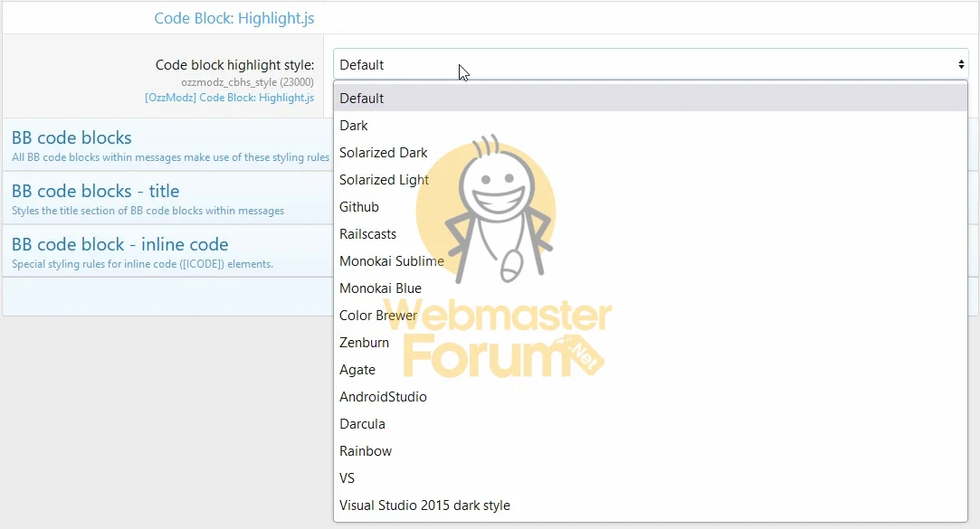Open the Code Block: Highlight.js heading link
Viewport: 980px width, 529px height.
click(234, 18)
